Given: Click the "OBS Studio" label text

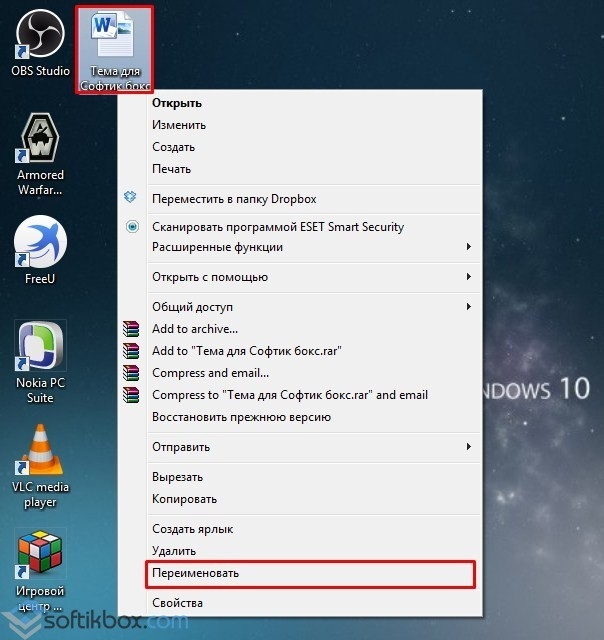Looking at the screenshot, I should click(x=40, y=71).
